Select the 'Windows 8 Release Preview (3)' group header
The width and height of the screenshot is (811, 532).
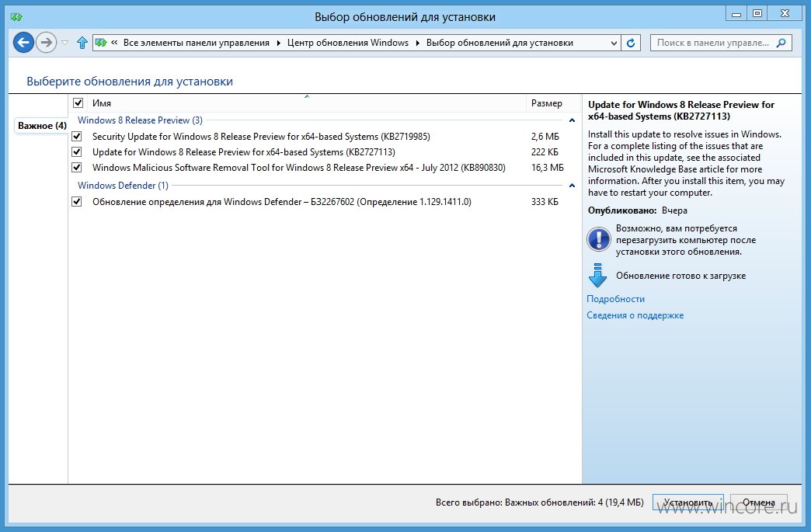(x=140, y=120)
